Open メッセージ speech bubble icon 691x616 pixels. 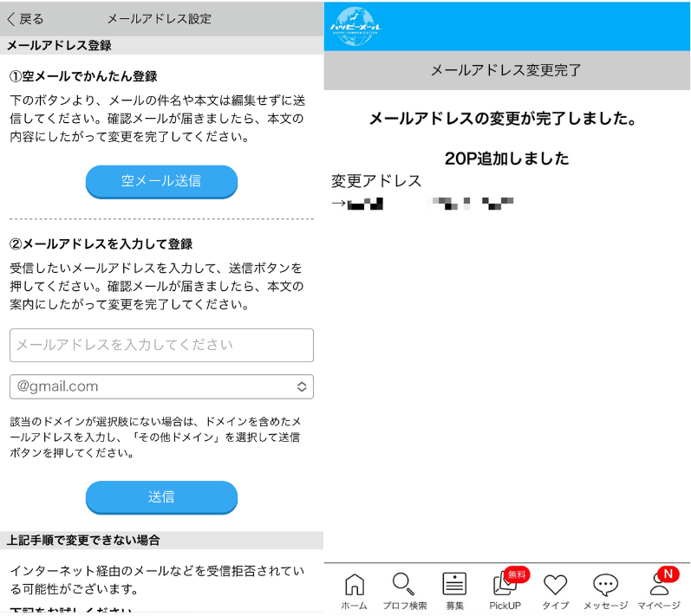(605, 585)
